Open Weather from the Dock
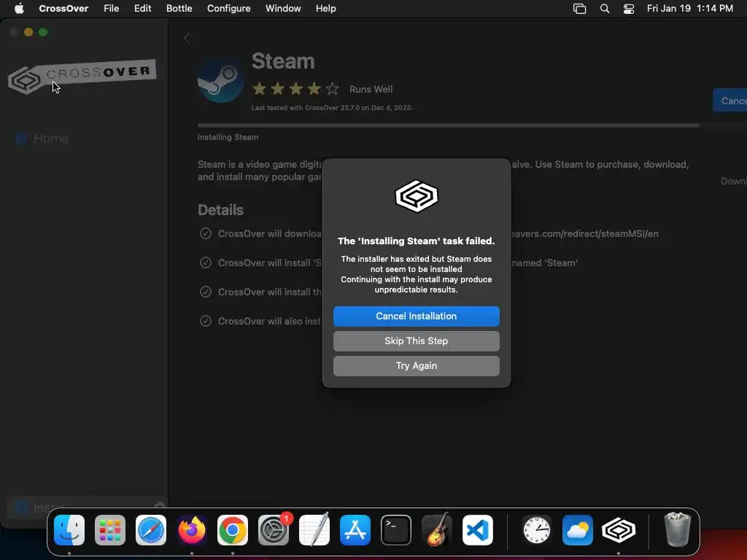747x560 pixels. pos(578,530)
